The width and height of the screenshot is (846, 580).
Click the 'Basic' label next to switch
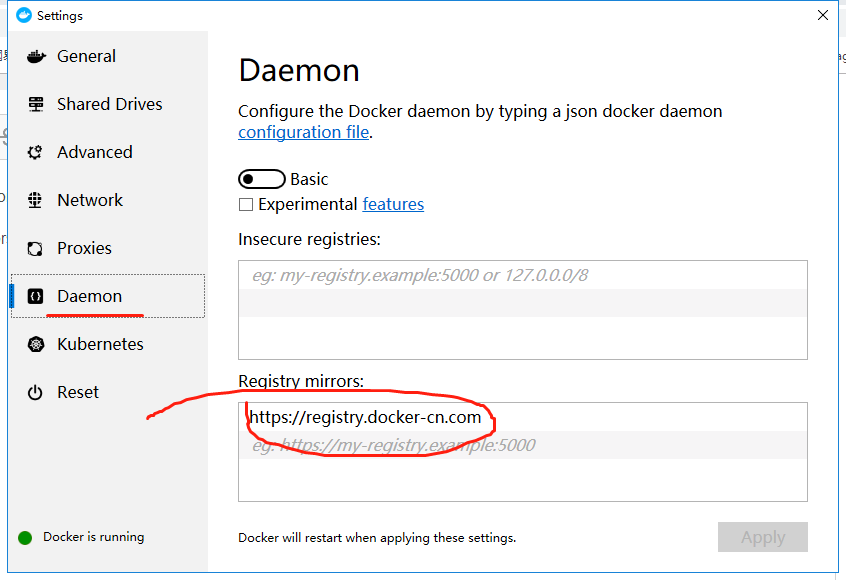pos(309,179)
